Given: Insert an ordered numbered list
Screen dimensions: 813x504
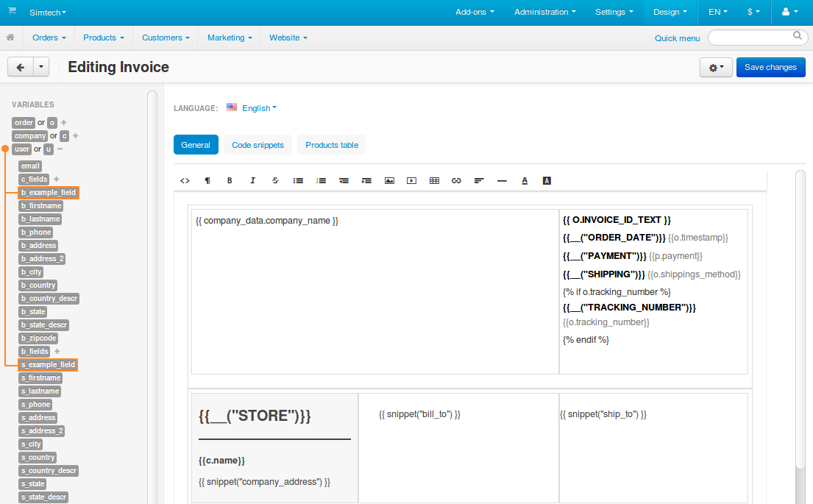Looking at the screenshot, I should coord(322,180).
